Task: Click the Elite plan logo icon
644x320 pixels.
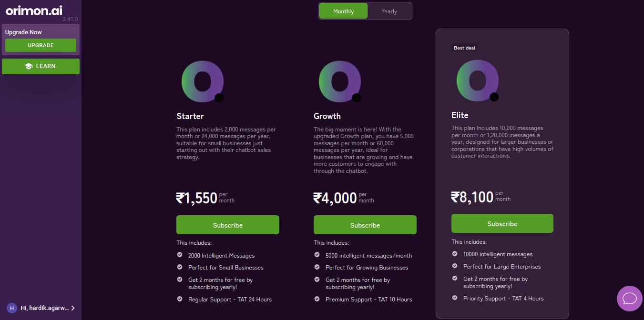Action: [x=477, y=80]
